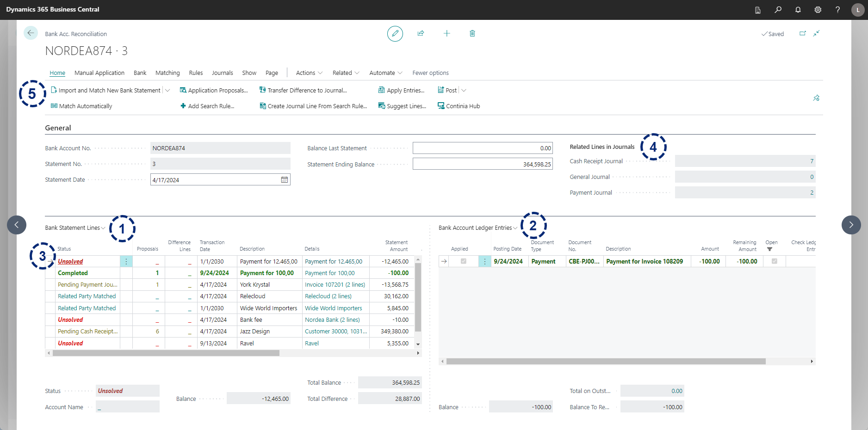
Task: Expand Bank Account Ledger Entries menu
Action: (478, 227)
